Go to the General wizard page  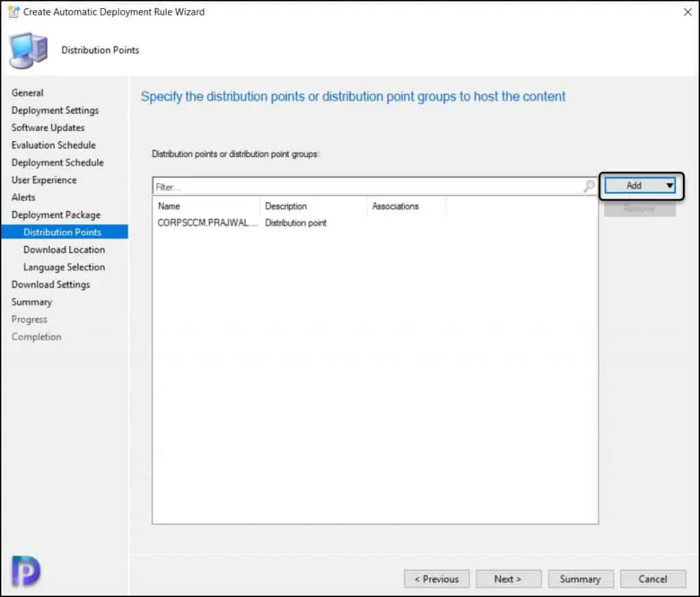click(27, 93)
